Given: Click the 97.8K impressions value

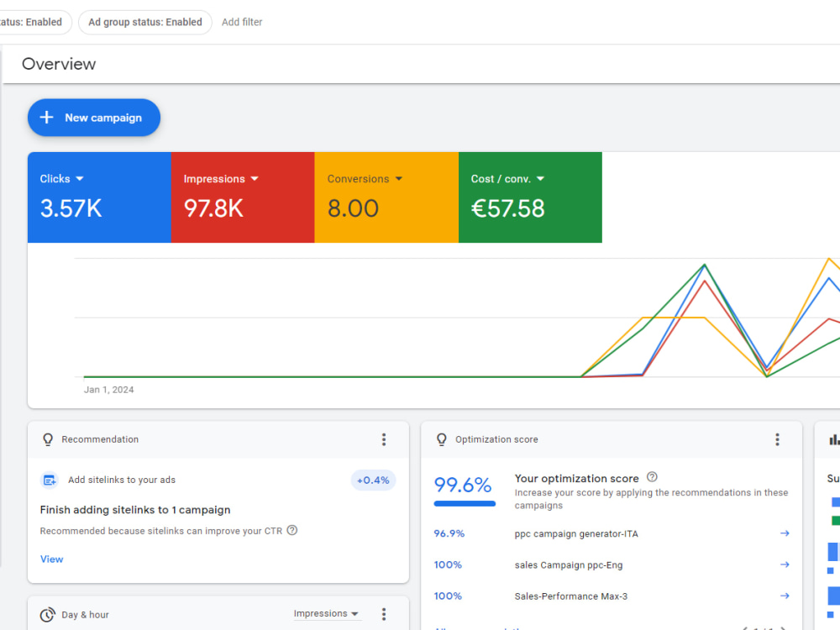Looking at the screenshot, I should point(213,208).
